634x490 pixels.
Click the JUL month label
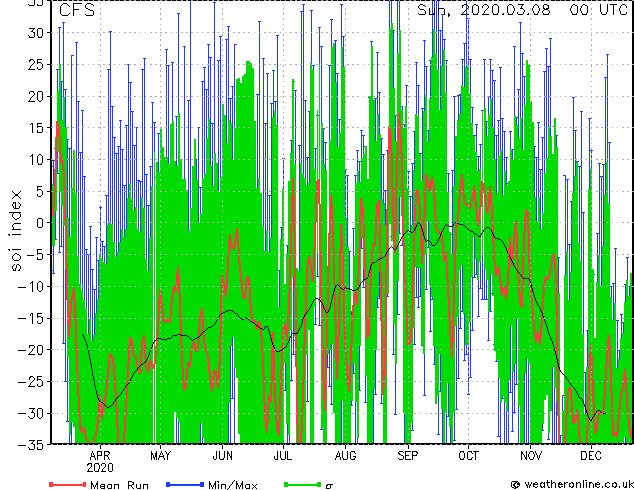click(x=283, y=456)
